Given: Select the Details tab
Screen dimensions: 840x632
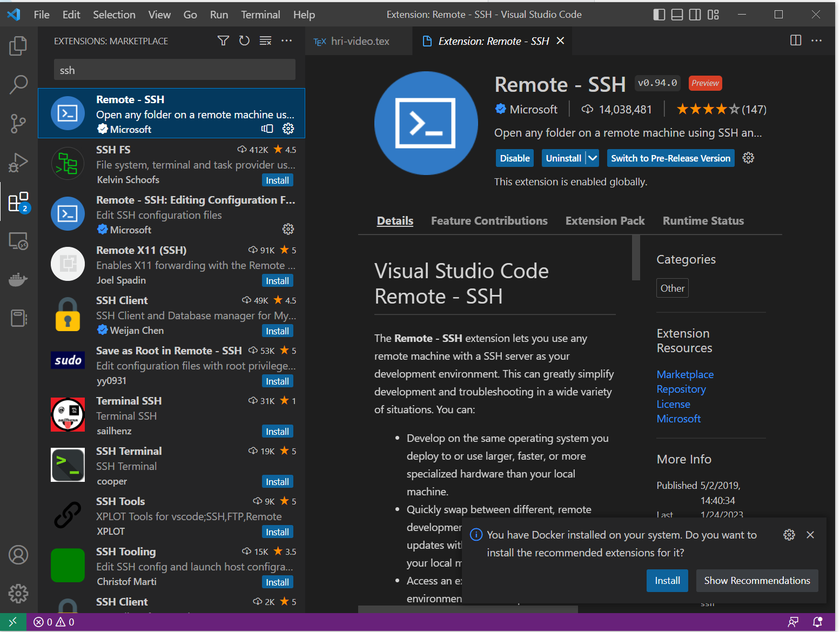Looking at the screenshot, I should (x=395, y=220).
